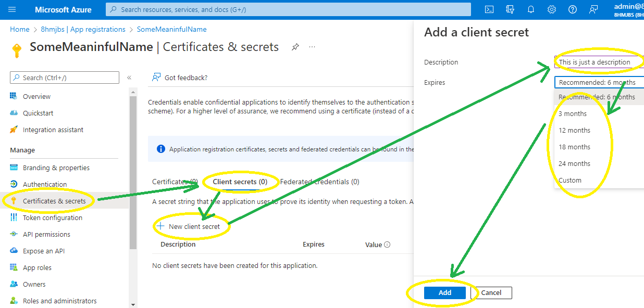Viewport: 644px width, 308px height.
Task: Go to Home in the breadcrumb
Action: [20, 29]
